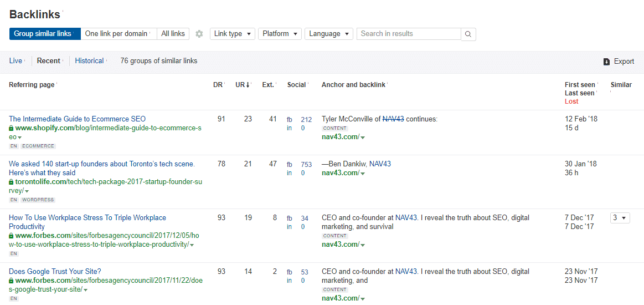
Task: Sort by the Social column header
Action: pos(297,85)
